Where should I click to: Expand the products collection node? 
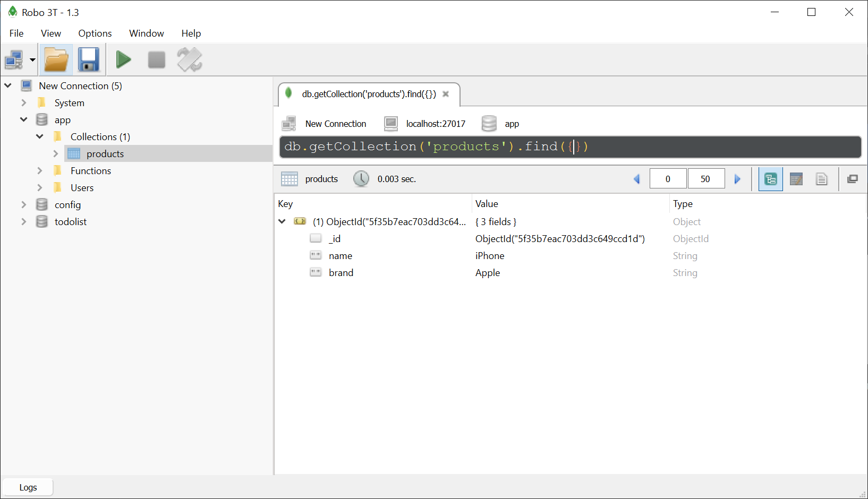pyautogui.click(x=56, y=153)
